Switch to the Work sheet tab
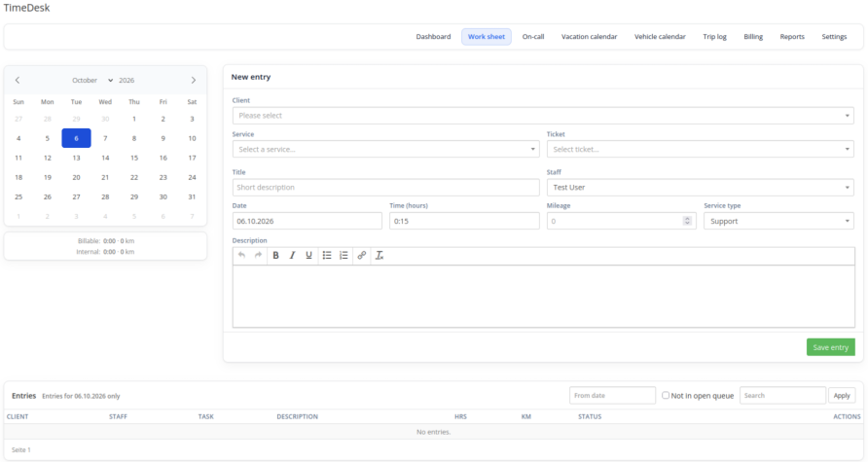The width and height of the screenshot is (868, 462). tap(487, 37)
